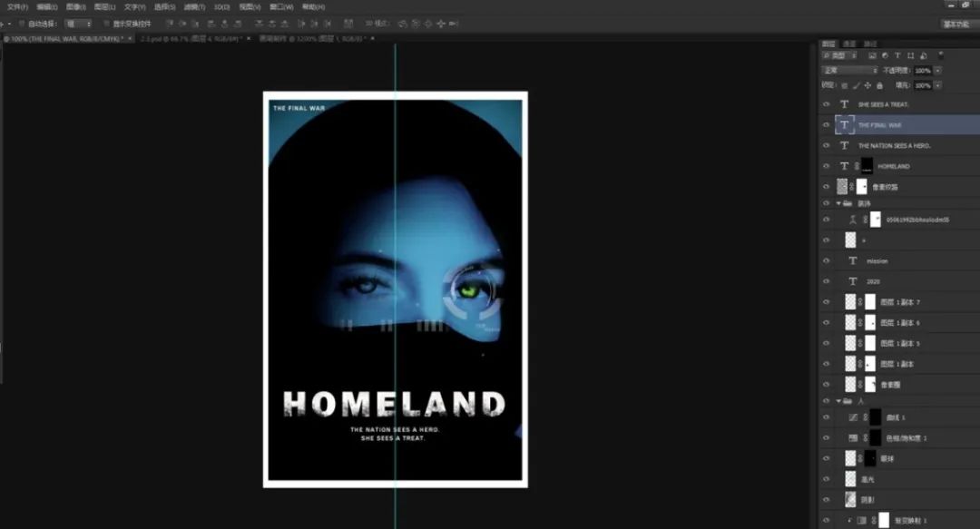Open layer blend mode dropdown 正常

[x=850, y=71]
